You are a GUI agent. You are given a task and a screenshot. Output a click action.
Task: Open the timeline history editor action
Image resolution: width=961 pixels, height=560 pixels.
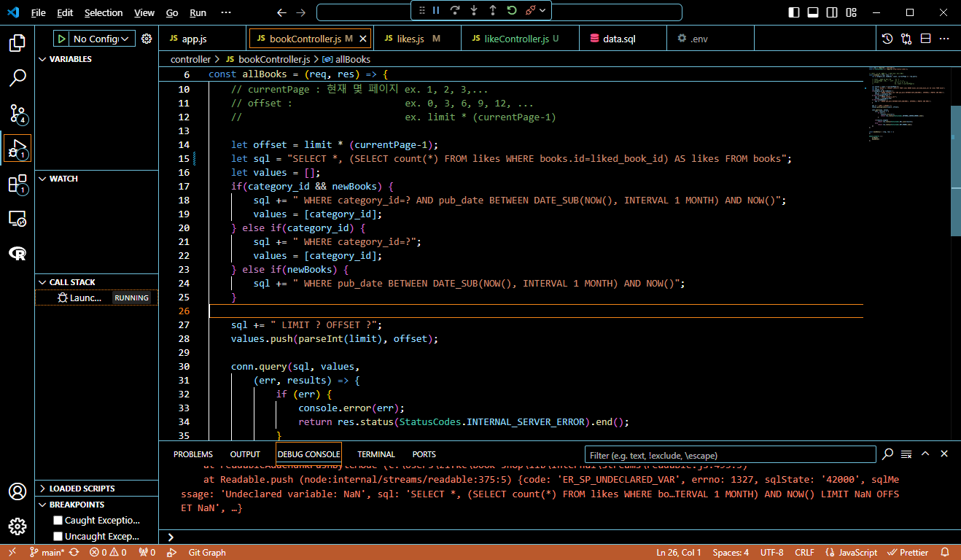(887, 39)
